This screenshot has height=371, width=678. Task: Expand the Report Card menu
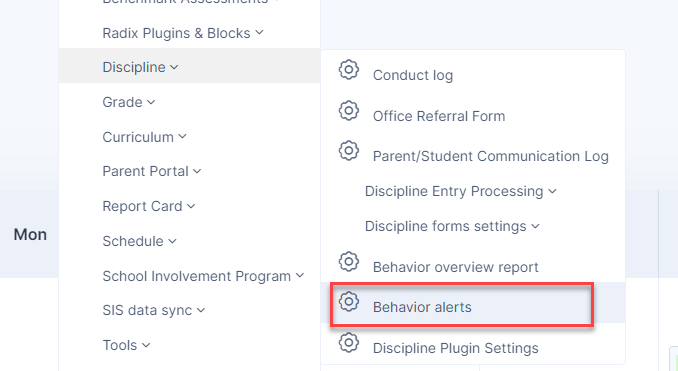pyautogui.click(x=149, y=206)
